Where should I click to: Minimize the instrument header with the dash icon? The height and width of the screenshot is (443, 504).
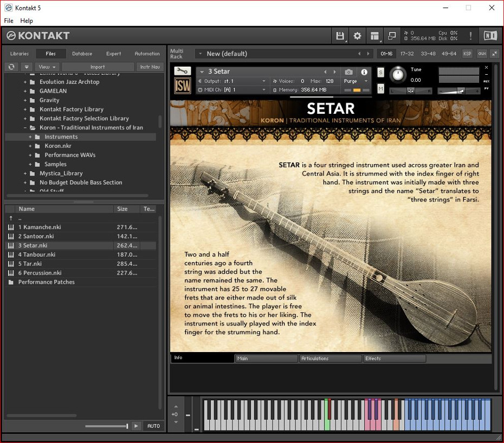tap(486, 74)
